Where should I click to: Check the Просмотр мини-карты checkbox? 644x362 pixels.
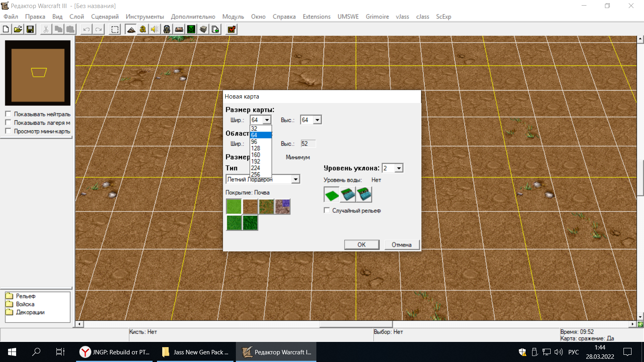coord(8,131)
